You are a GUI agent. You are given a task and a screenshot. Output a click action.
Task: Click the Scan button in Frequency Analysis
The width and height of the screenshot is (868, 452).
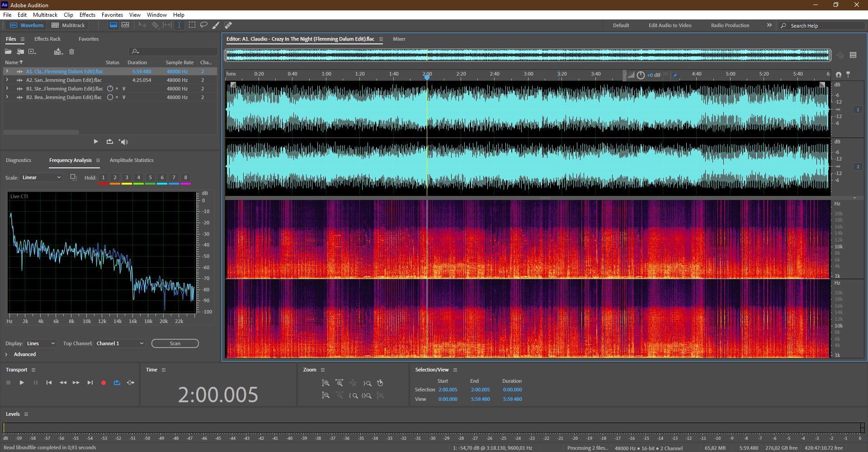(x=175, y=343)
